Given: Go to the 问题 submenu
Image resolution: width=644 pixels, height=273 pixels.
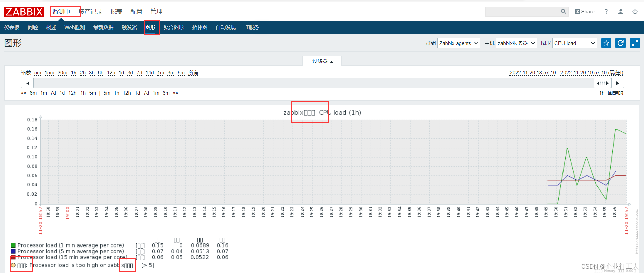Looking at the screenshot, I should (x=33, y=28).
